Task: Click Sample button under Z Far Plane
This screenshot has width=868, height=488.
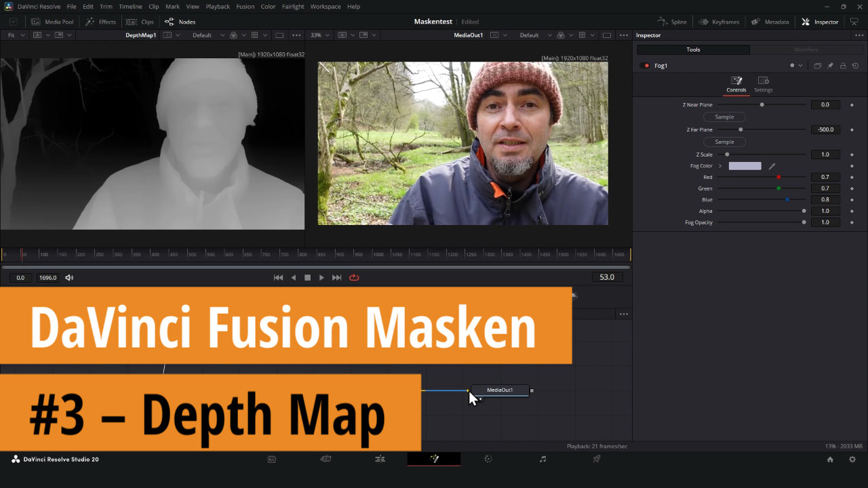Action: tap(724, 142)
